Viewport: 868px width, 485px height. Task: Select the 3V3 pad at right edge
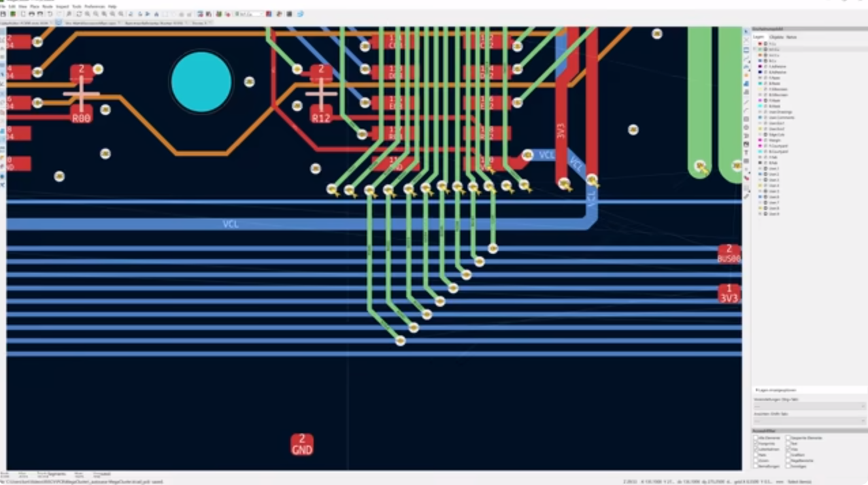coord(729,293)
